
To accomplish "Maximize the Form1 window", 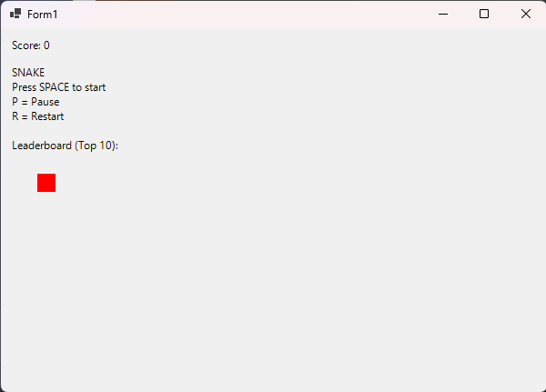I will (x=484, y=15).
